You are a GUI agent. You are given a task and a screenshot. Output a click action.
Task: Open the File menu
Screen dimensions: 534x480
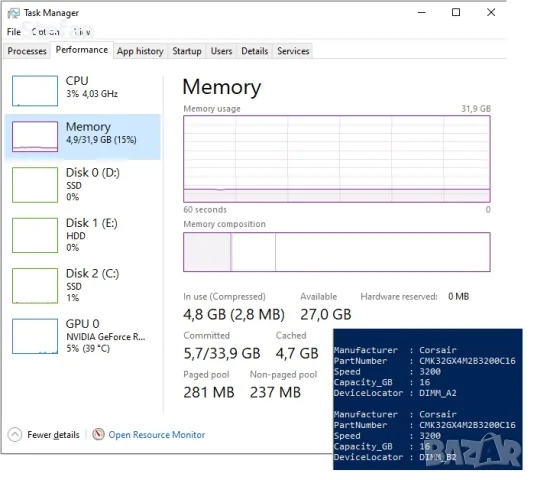click(14, 32)
